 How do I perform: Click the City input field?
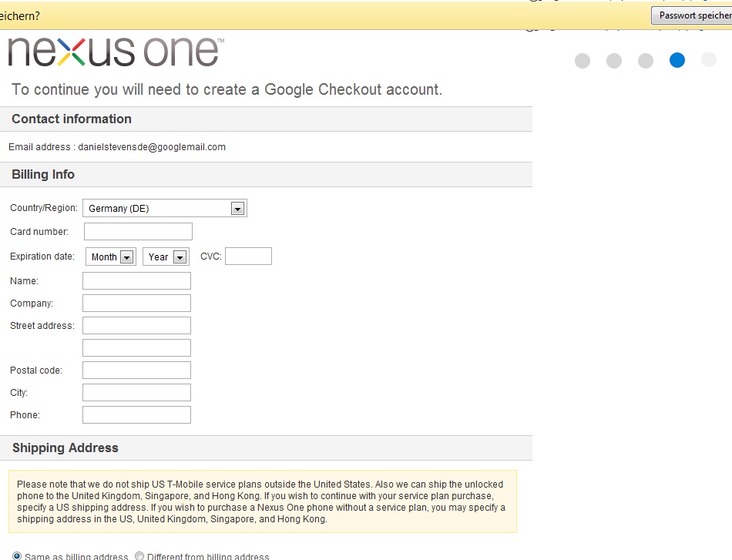point(137,393)
